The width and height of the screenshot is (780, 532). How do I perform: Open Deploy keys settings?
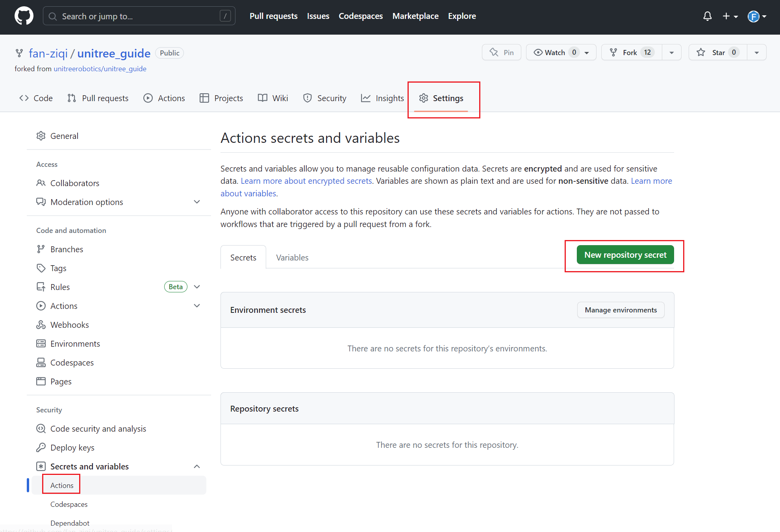coord(119,447)
